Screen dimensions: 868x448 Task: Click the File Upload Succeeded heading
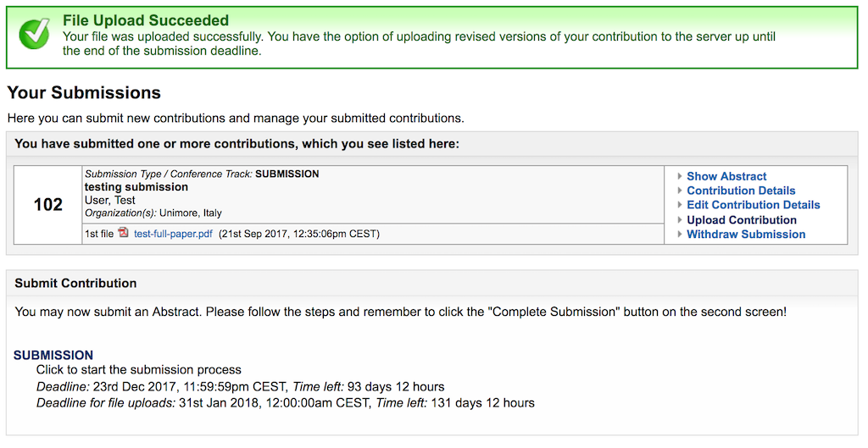pos(146,20)
